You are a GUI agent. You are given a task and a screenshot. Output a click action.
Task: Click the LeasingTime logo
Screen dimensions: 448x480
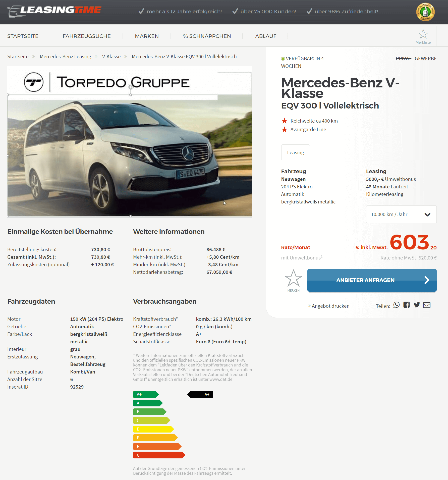coord(54,11)
